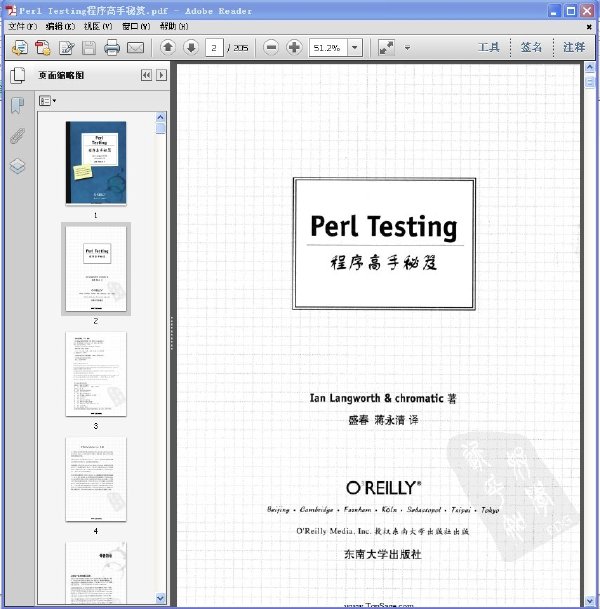
Task: Click the 51.2% zoom value field
Action: (x=328, y=48)
